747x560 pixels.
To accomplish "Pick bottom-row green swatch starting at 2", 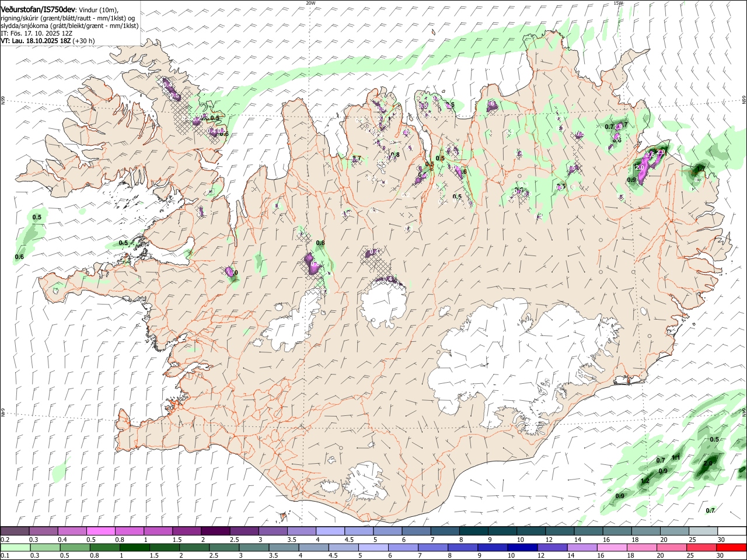I will coord(194,547).
